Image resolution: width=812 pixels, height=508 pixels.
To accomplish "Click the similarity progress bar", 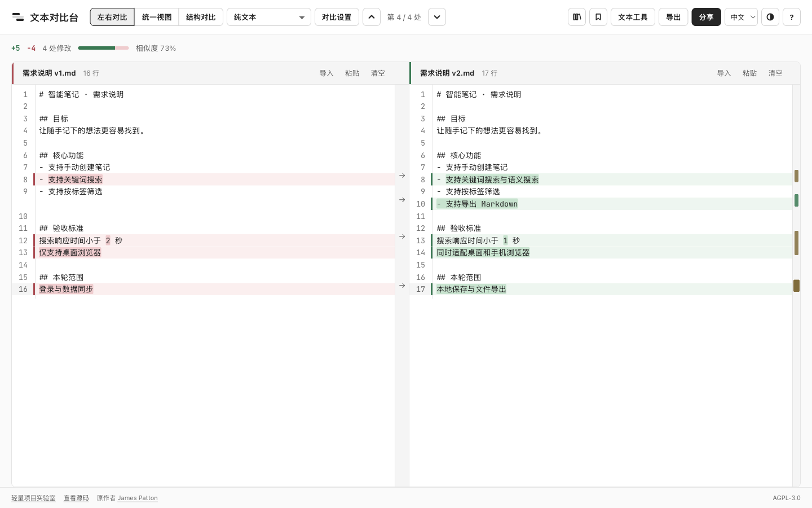I will 103,48.
